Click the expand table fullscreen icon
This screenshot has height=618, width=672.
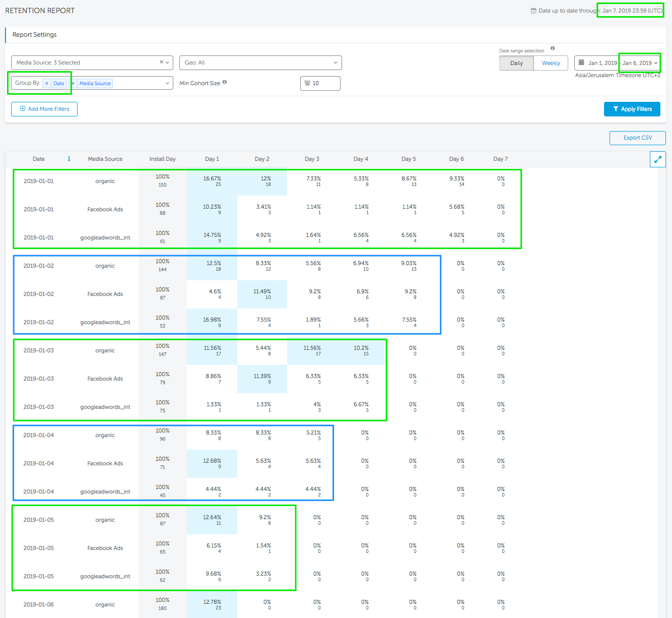click(657, 159)
